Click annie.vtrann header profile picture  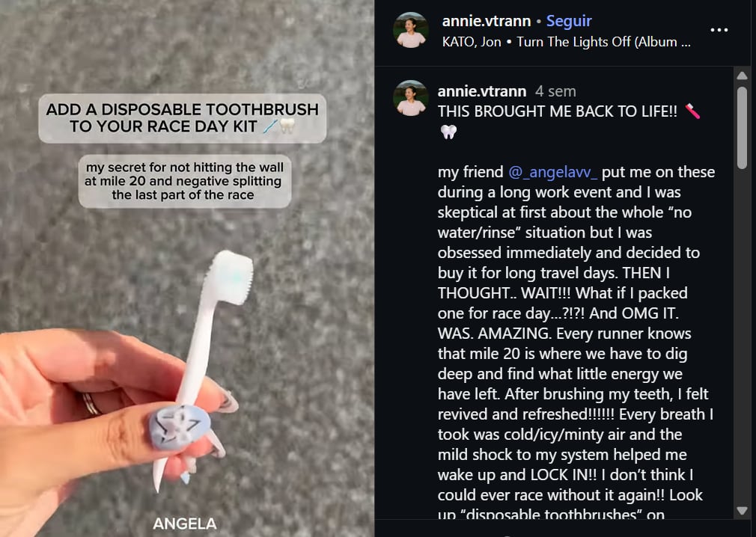411,30
